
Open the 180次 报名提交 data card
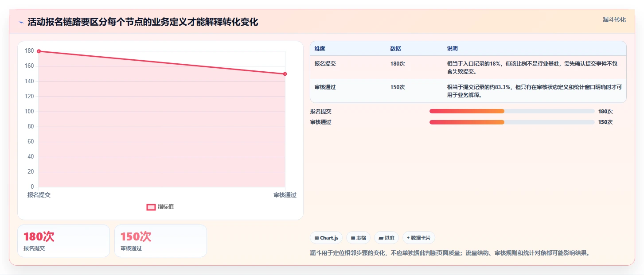[x=63, y=241]
